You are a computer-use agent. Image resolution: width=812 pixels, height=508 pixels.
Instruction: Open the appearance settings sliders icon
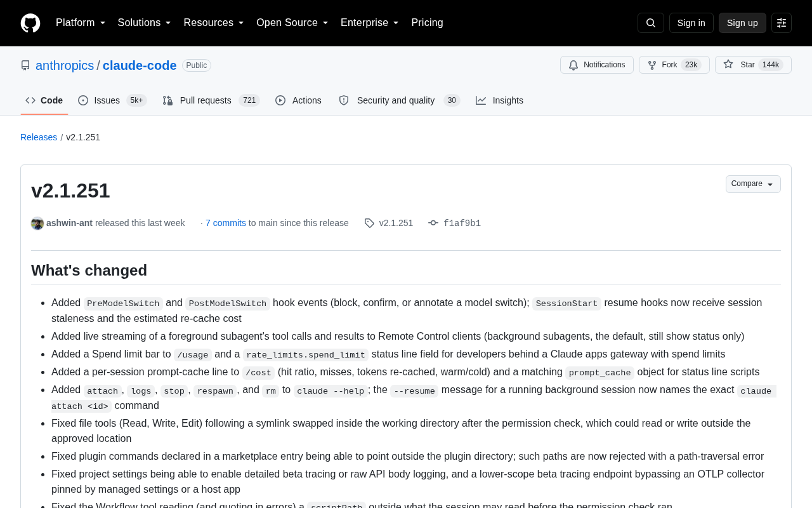click(x=782, y=23)
